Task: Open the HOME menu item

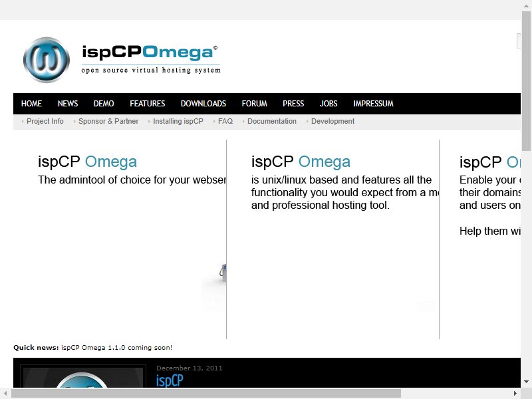Action: pos(31,104)
